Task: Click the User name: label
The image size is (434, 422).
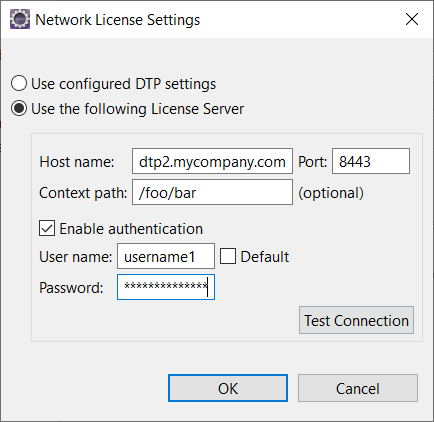Action: (x=76, y=257)
